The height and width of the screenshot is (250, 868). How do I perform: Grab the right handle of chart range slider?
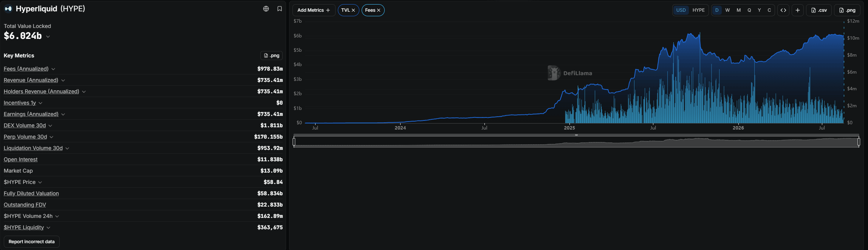[x=859, y=142]
